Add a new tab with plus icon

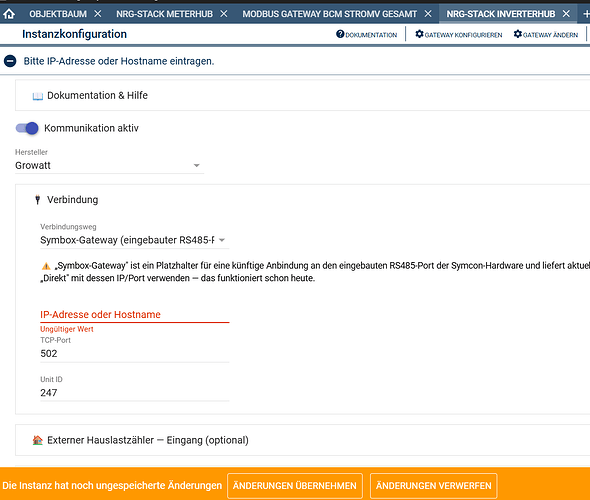point(586,14)
